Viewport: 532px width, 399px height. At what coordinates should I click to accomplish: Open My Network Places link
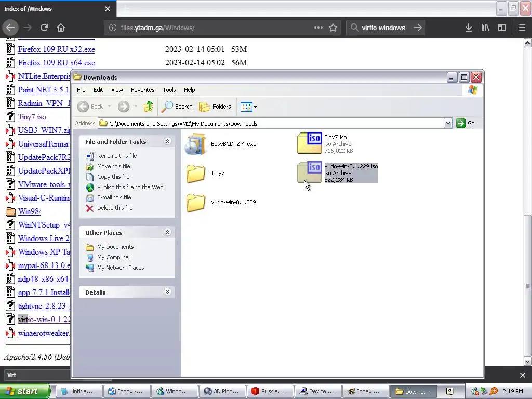[x=120, y=268]
